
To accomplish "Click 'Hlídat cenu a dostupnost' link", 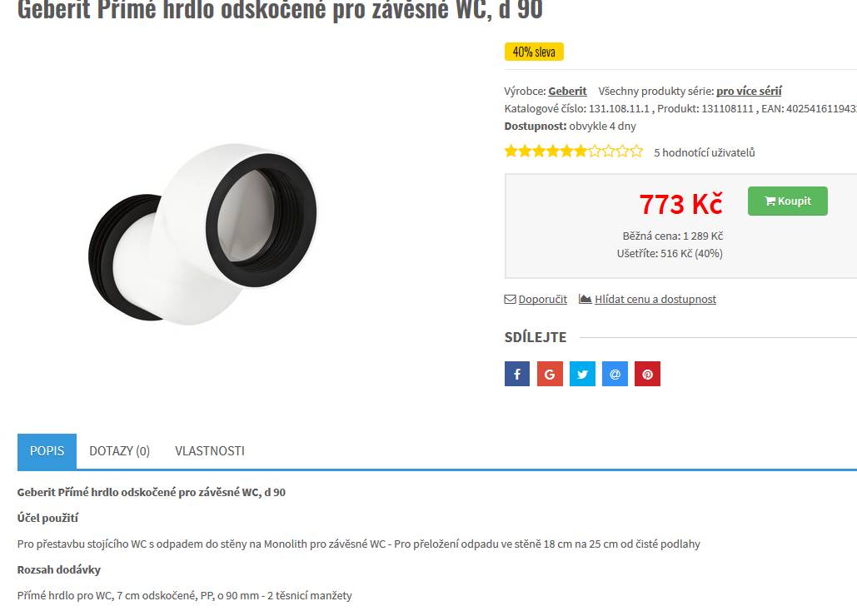I will 655,300.
